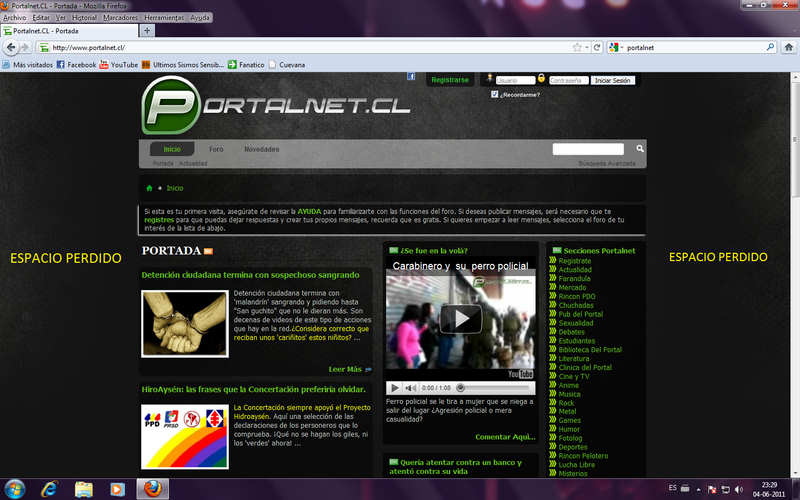The height and width of the screenshot is (500, 800).
Task: Focus the Contraseña password field
Action: tap(568, 80)
